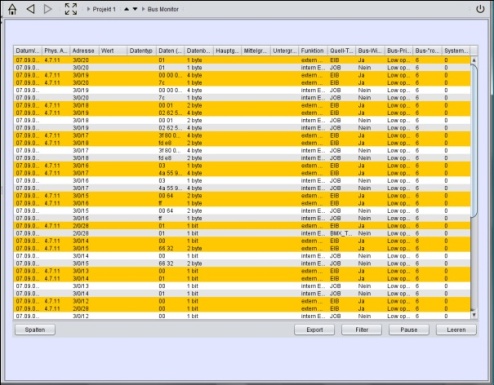Click the Untergr... column header
The width and height of the screenshot is (494, 385).
click(285, 51)
